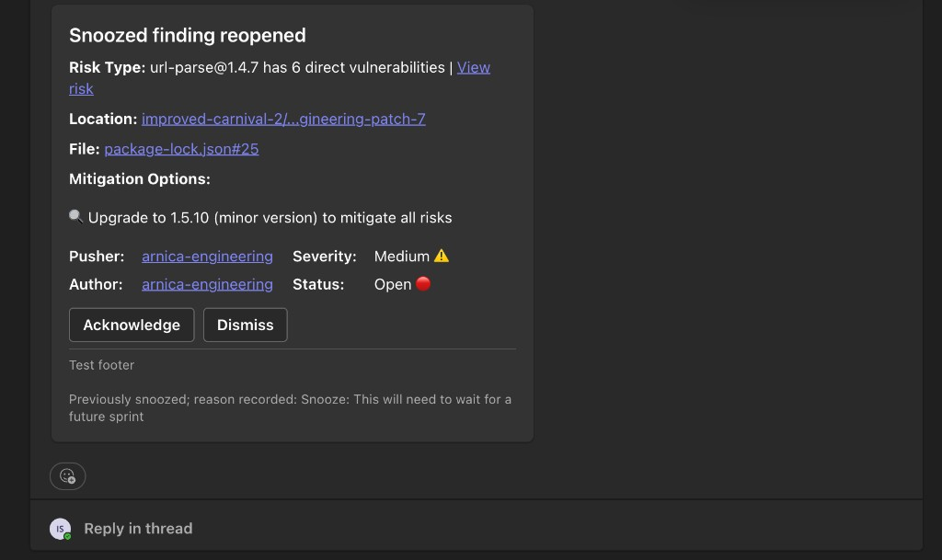The height and width of the screenshot is (560, 942).
Task: Click the Reply in thread field
Action: [x=138, y=529]
